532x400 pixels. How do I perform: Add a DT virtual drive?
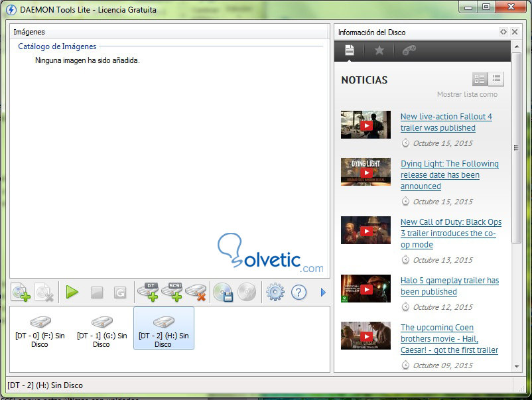pos(148,292)
